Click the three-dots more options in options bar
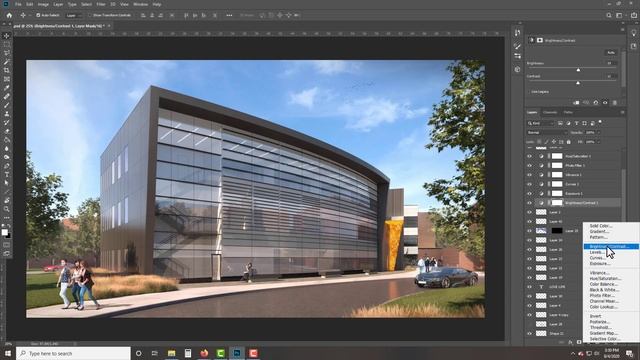Screen dimensions: 640x360 [x=229, y=15]
